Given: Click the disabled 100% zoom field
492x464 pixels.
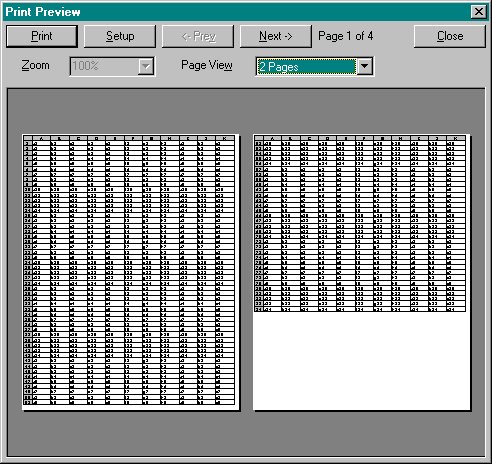Looking at the screenshot, I should (104, 66).
